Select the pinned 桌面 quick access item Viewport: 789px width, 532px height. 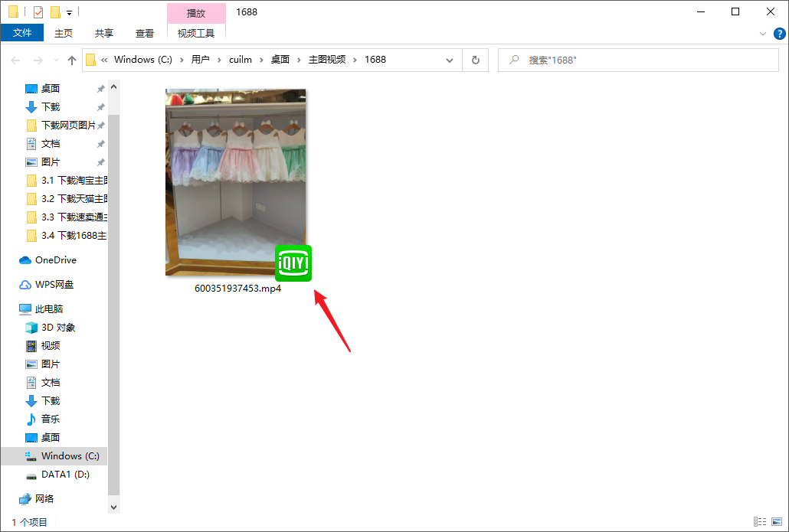coord(51,89)
